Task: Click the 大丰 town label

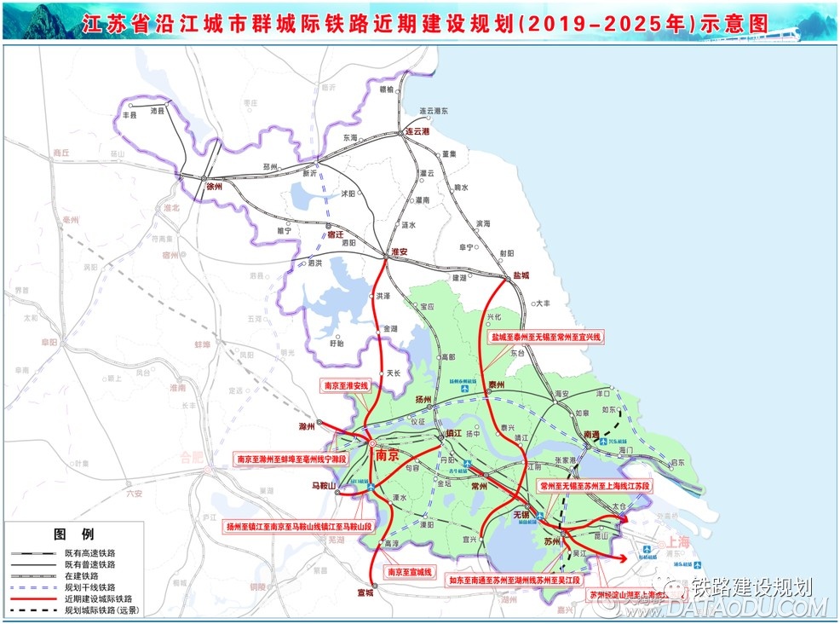Action: point(544,303)
